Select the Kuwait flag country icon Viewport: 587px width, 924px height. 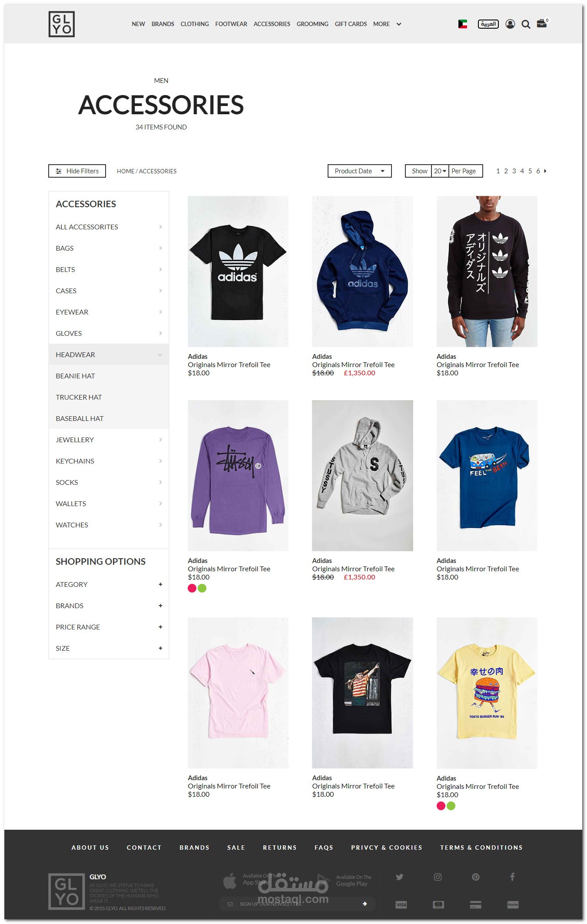463,24
